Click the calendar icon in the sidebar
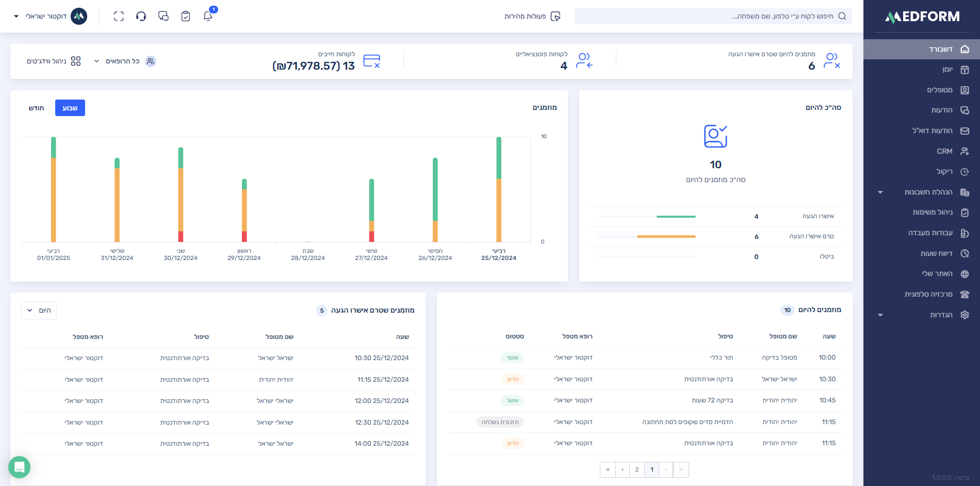Viewport: 980px width, 486px height. coord(965,69)
